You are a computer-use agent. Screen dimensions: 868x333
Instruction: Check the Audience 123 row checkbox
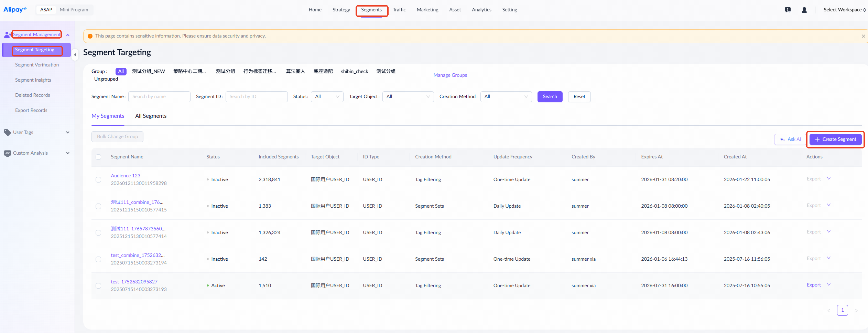(x=98, y=180)
